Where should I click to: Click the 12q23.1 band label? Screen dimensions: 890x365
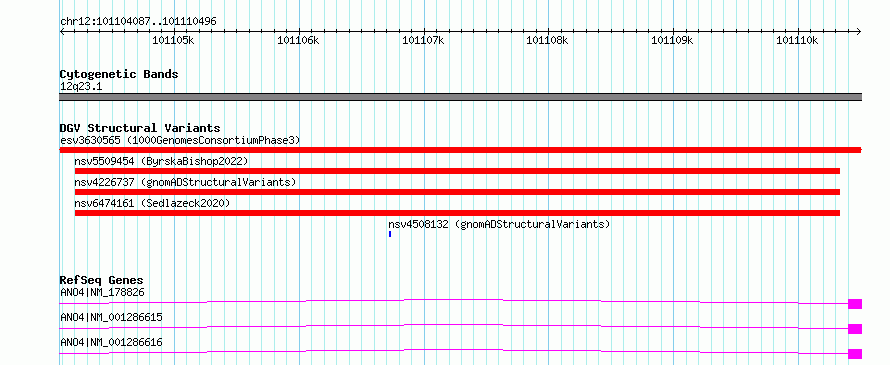pyautogui.click(x=81, y=87)
